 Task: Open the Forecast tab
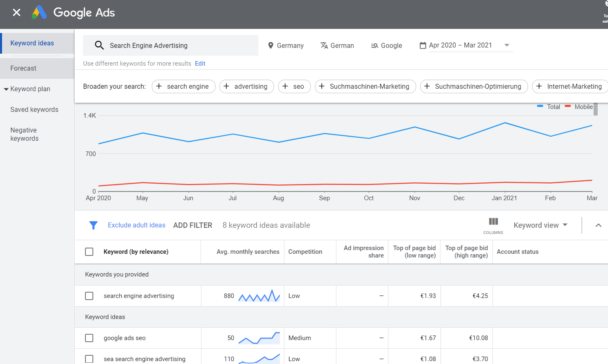point(37,69)
